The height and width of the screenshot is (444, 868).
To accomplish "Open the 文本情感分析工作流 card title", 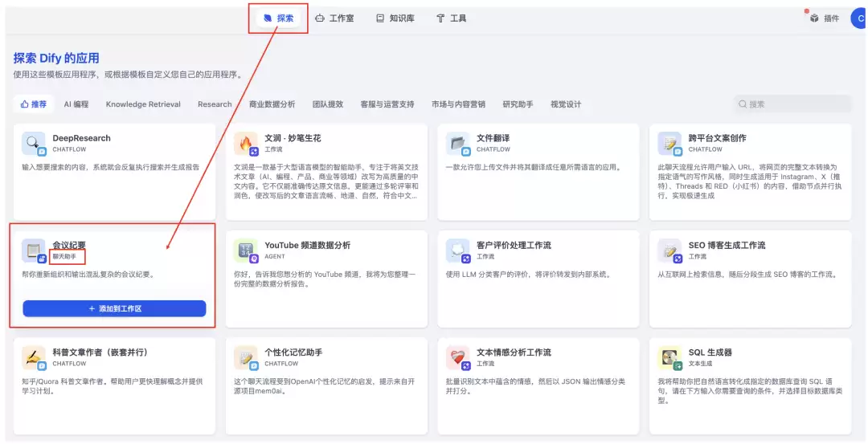I will [514, 352].
